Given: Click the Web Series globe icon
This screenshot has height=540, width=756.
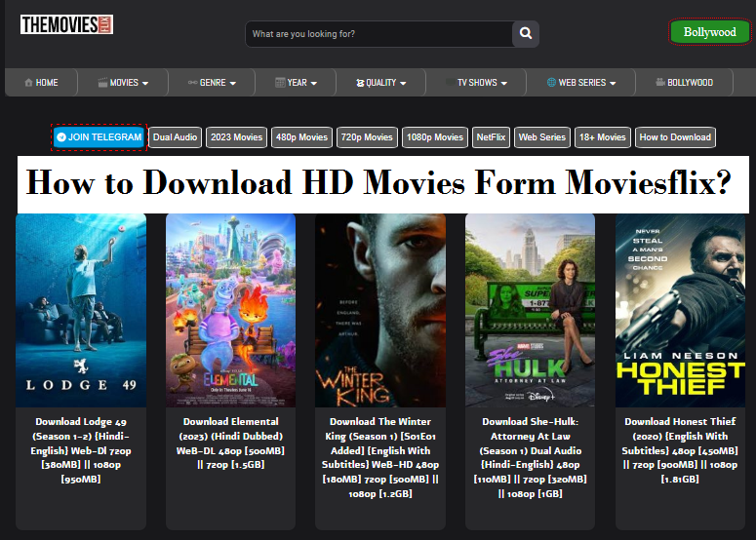Looking at the screenshot, I should pos(551,83).
